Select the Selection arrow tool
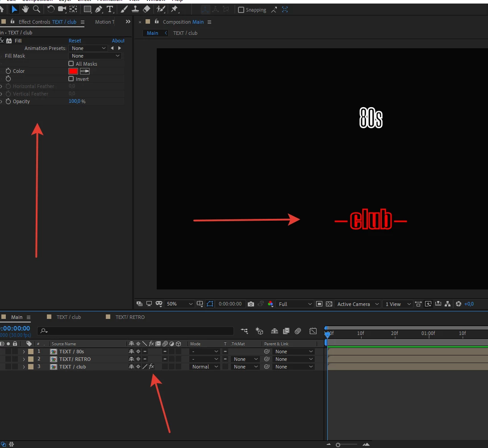488x448 pixels. [x=14, y=9]
